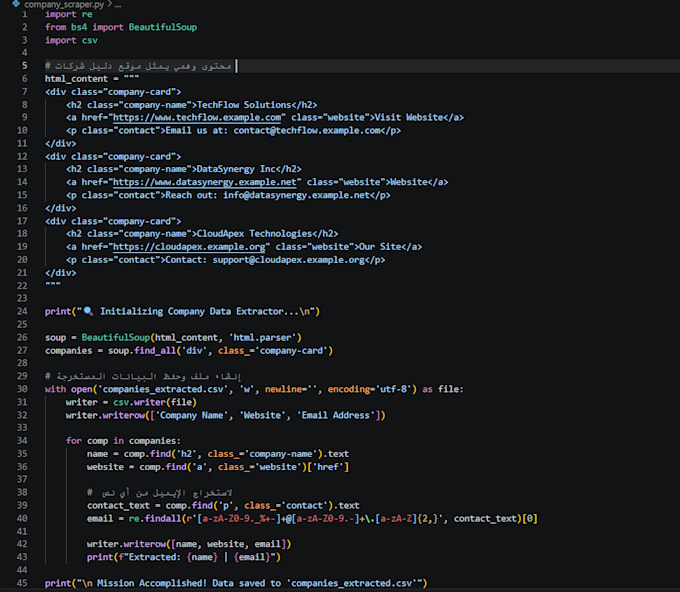Viewport: 680px width, 592px height.
Task: Click 'Our Site' anchor text on line 19
Action: [379, 247]
